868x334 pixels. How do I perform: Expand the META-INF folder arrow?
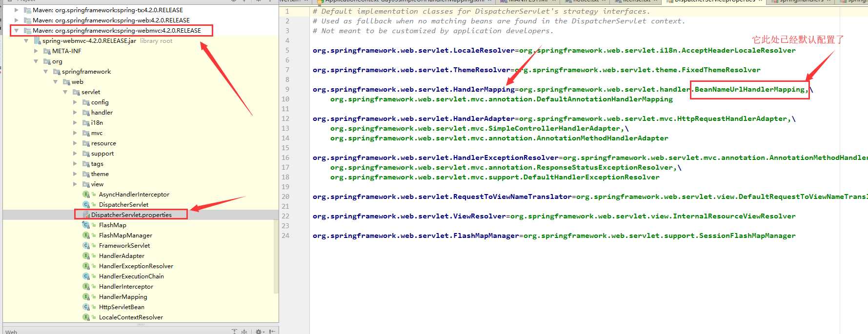pos(36,51)
